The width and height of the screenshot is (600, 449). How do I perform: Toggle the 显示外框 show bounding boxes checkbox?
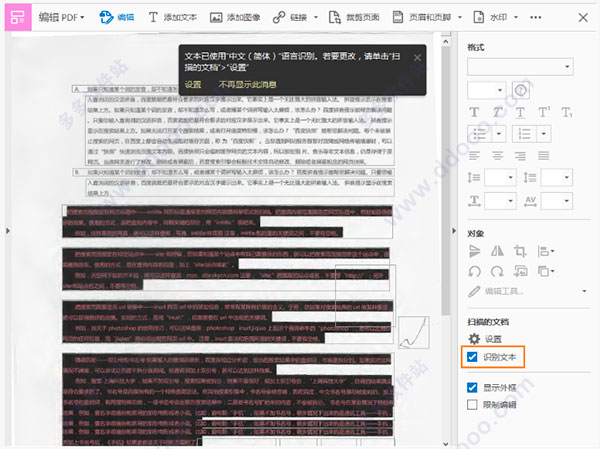(473, 388)
